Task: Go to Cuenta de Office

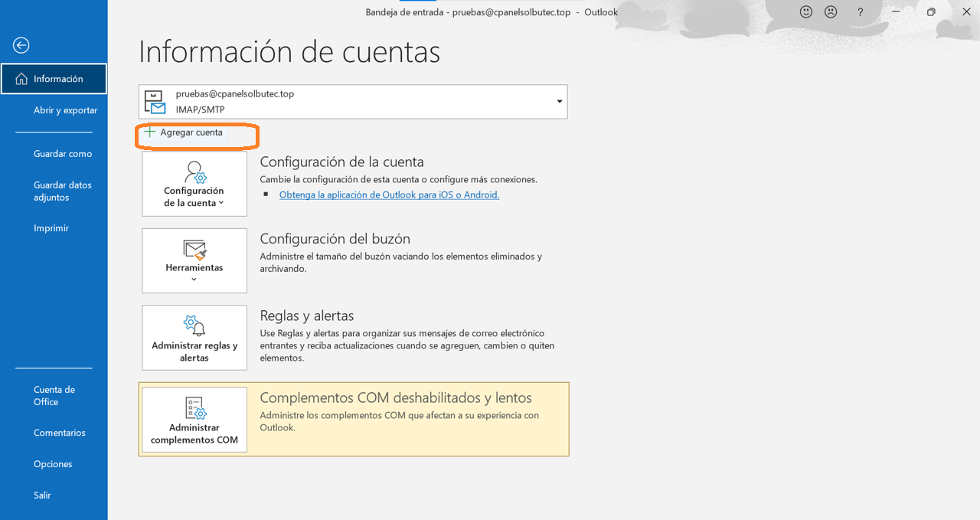Action: pos(54,395)
